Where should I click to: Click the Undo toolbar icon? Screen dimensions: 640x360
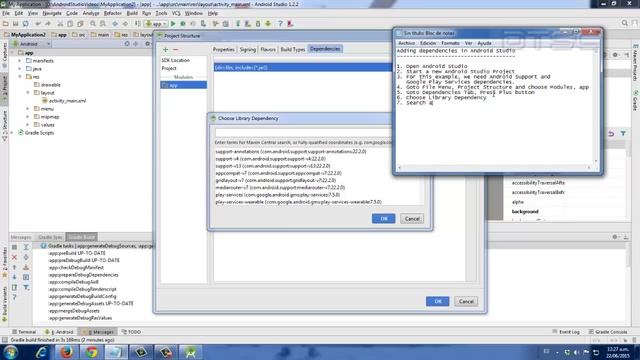click(38, 24)
